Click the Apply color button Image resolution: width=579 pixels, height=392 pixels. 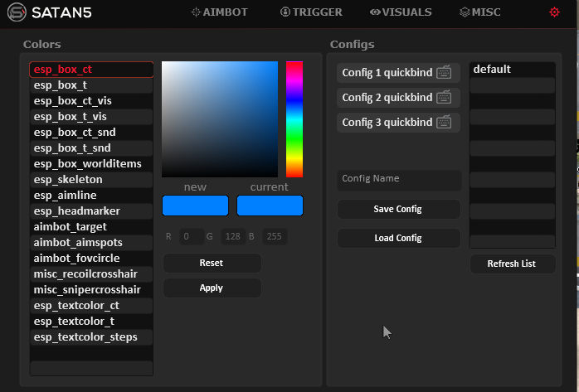coord(212,288)
